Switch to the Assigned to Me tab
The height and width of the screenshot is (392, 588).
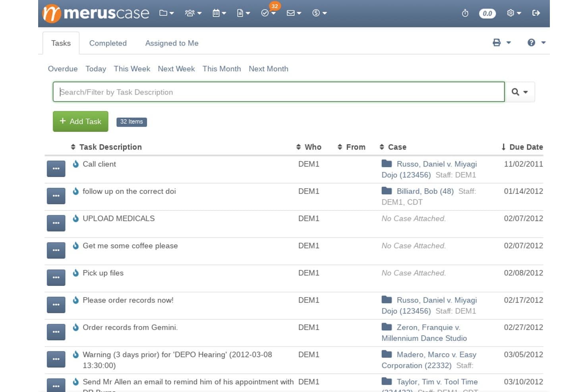172,43
